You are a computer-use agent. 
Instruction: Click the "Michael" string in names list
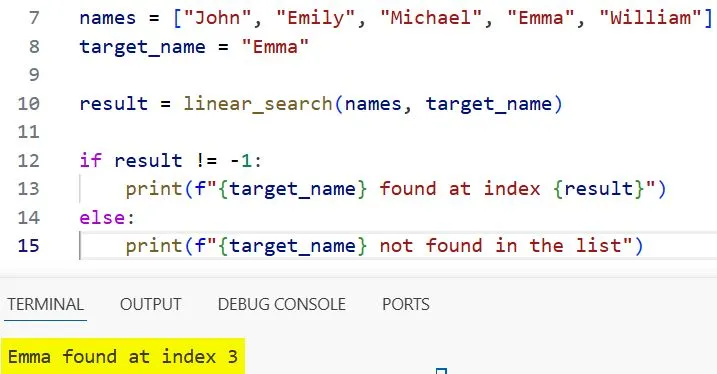(x=431, y=18)
